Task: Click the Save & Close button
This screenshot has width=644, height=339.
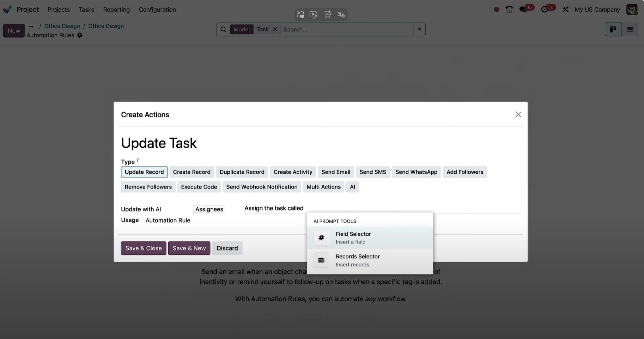Action: click(143, 248)
